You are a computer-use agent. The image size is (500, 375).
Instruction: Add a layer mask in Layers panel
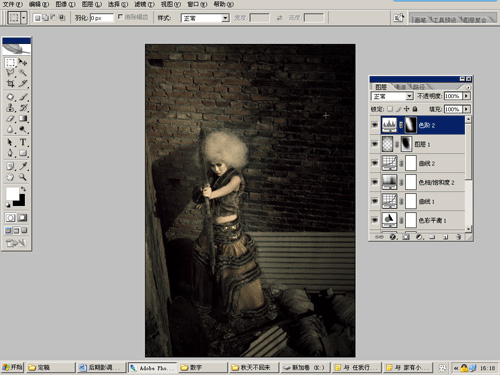[406, 237]
